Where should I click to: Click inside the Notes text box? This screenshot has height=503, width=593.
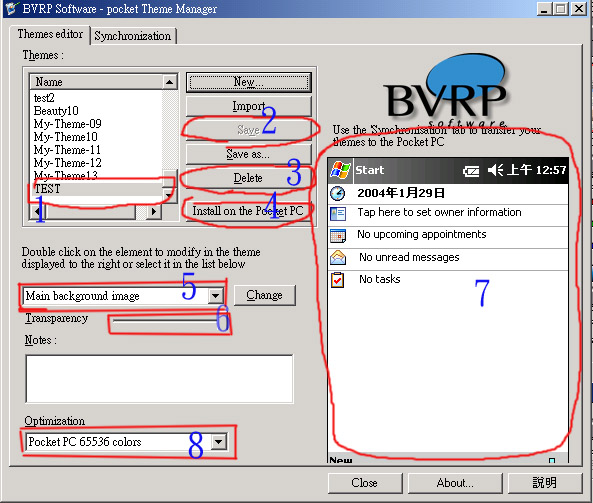click(x=159, y=379)
